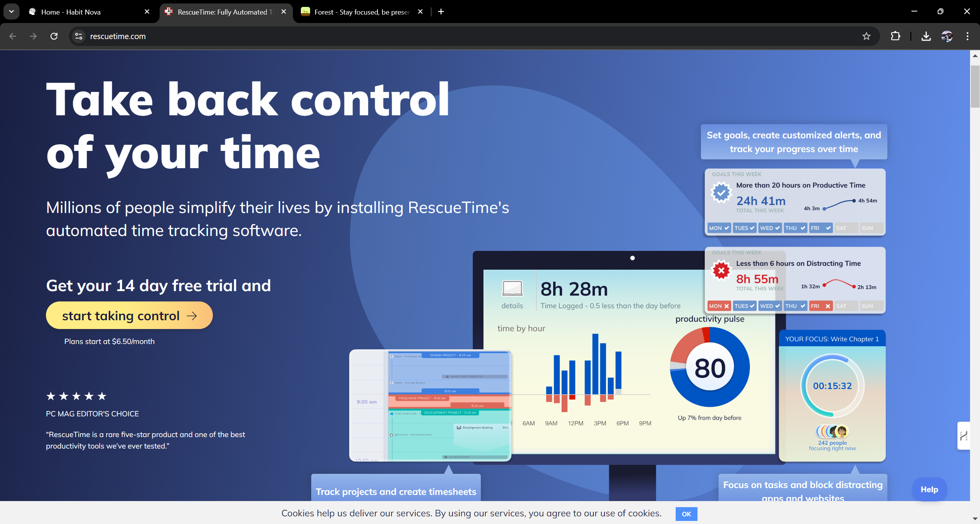Toggle TUES chip in Productive Time goal
Viewport: 980px width, 524px height.
(x=745, y=228)
